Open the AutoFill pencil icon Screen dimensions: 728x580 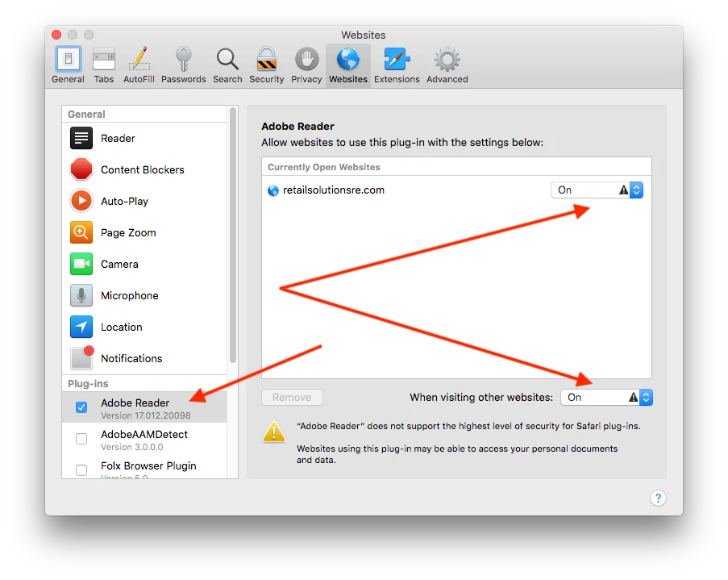pyautogui.click(x=139, y=59)
